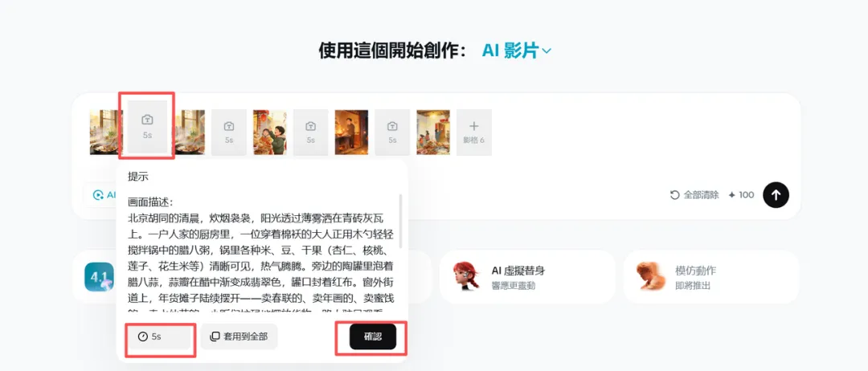
Task: Open the second 5s transition prompt slot
Action: click(228, 132)
